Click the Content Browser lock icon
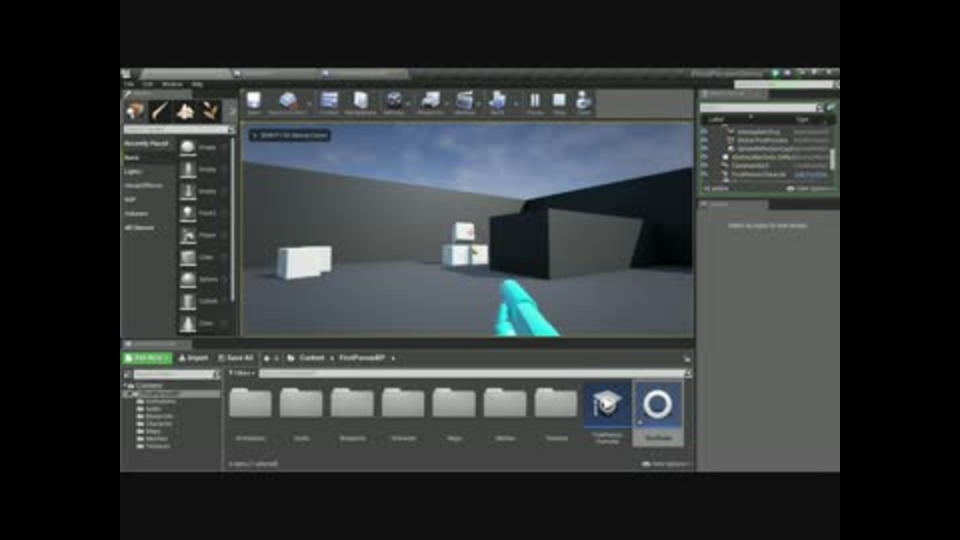The image size is (960, 540). pos(687,359)
